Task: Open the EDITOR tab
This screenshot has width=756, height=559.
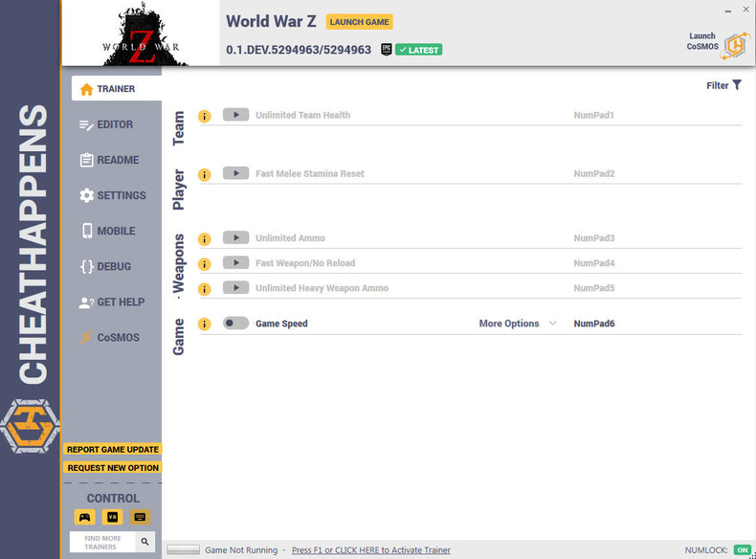Action: pyautogui.click(x=106, y=124)
